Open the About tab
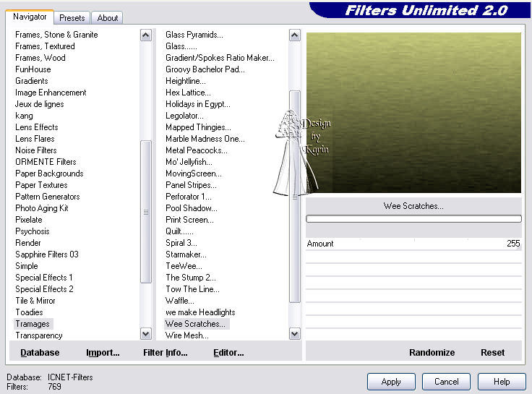Screen dimensions: 532x394 [107, 17]
